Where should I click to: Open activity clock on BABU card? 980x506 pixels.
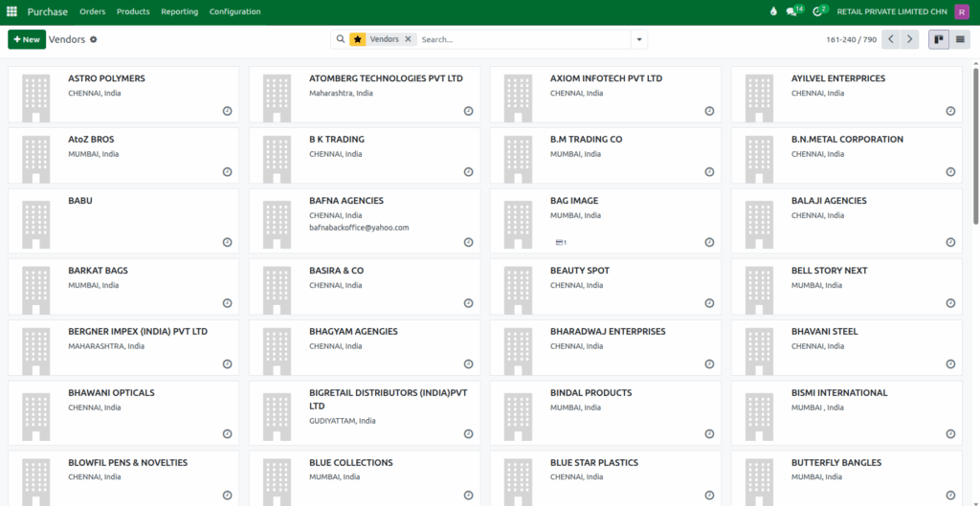(228, 242)
